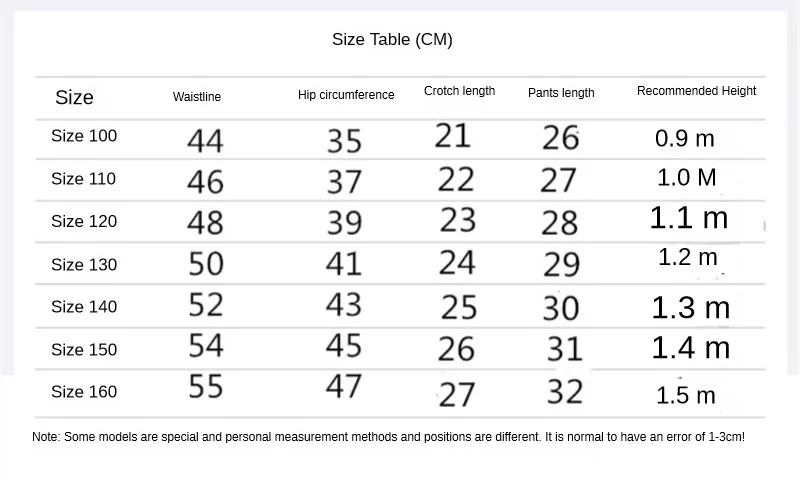The image size is (800, 491).
Task: Click the 0.9 m recommended height cell
Action: point(685,139)
